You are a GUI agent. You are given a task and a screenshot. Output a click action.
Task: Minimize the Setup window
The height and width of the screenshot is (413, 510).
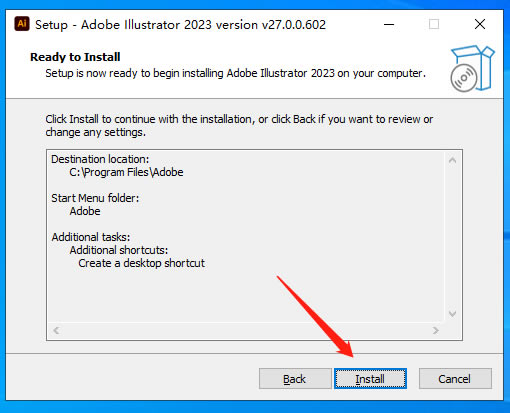coord(389,24)
